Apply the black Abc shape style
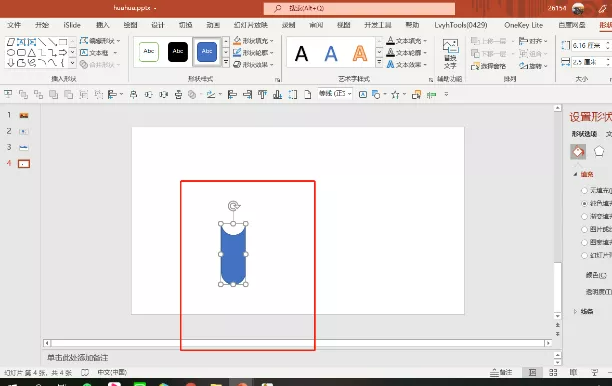Screen dimensions: 612x386 [178, 52]
